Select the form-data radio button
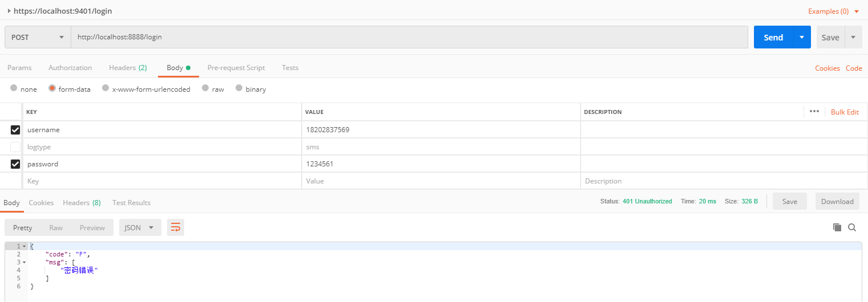The width and height of the screenshot is (868, 302). (x=52, y=88)
